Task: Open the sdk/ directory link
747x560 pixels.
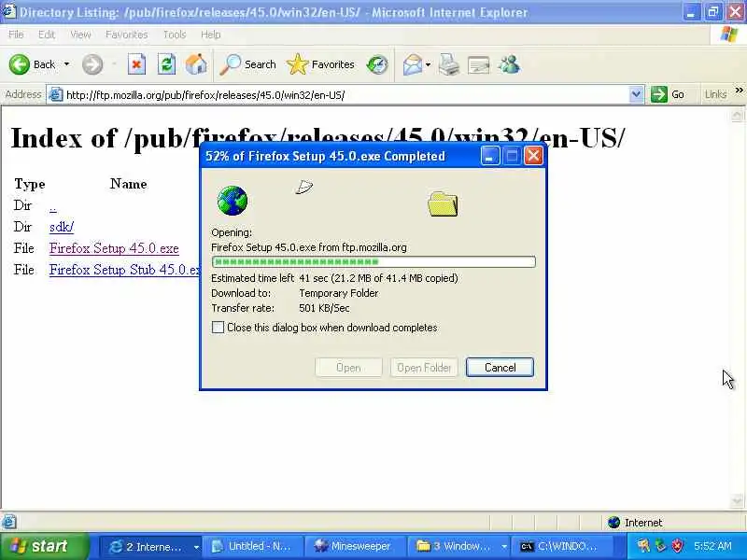Action: 62,227
